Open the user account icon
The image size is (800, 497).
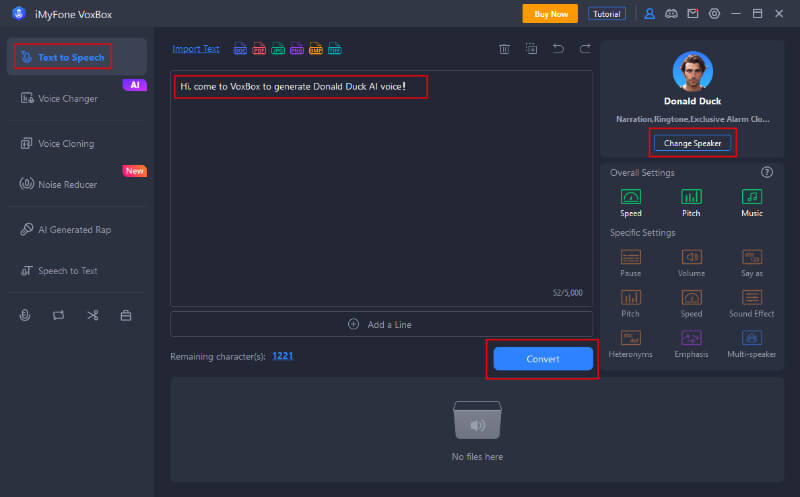point(649,14)
